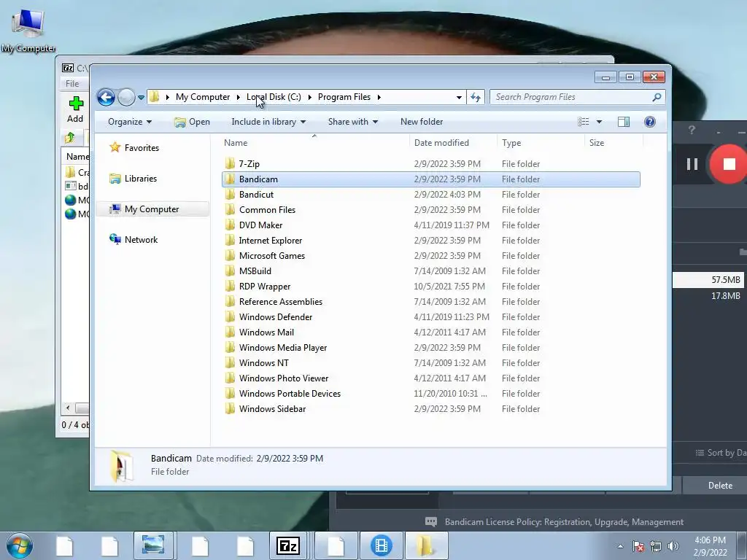Select the Reference Assemblies folder
This screenshot has height=560, width=747.
tap(281, 301)
